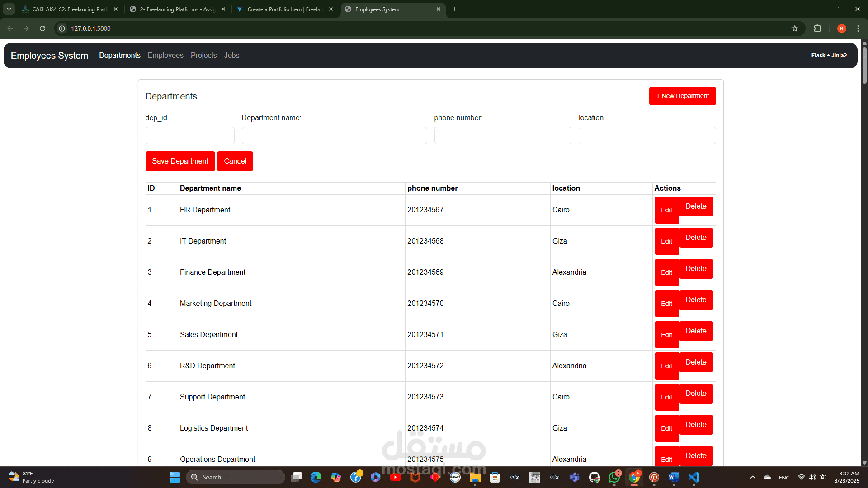The image size is (868, 488).
Task: Open the clock and date panel
Action: click(x=847, y=477)
